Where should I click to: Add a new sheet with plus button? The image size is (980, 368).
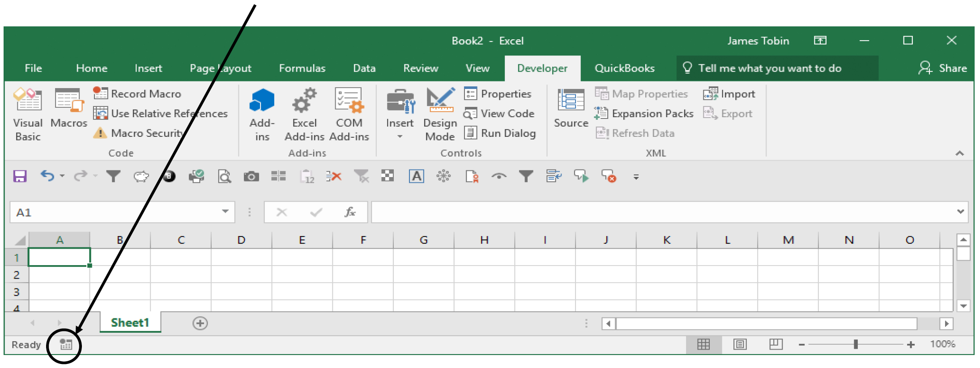click(200, 323)
